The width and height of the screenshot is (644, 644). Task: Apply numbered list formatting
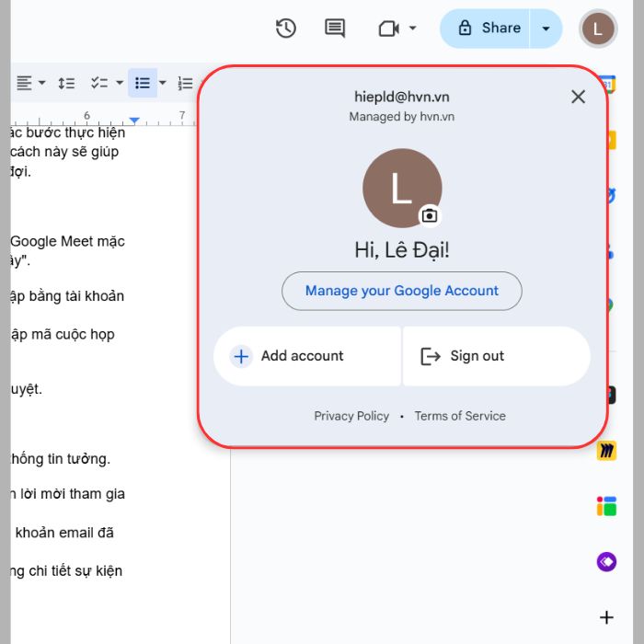(x=185, y=83)
